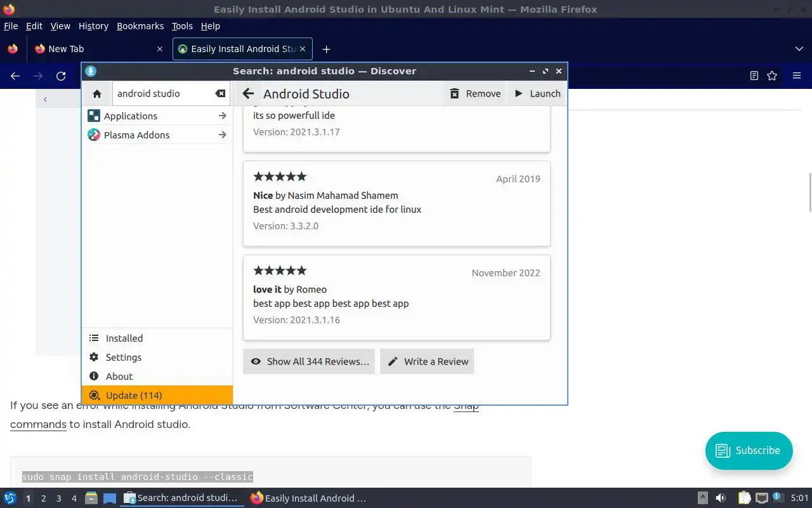The width and height of the screenshot is (812, 508).
Task: Toggle Firefox reader view
Action: [754, 76]
